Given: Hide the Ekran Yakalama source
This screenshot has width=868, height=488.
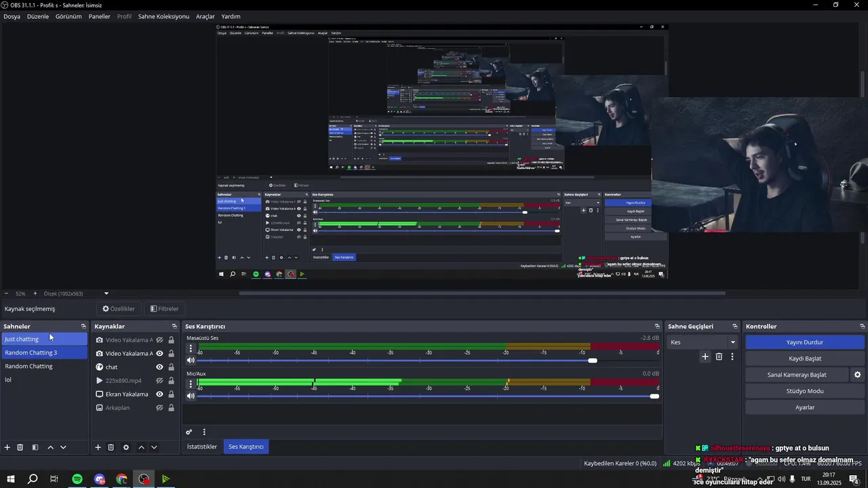Looking at the screenshot, I should tap(159, 394).
